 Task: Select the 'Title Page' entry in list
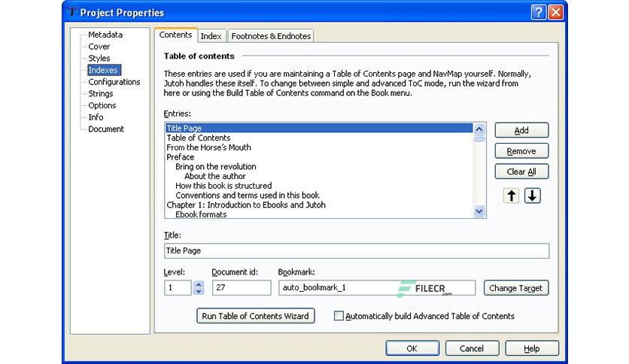click(319, 129)
